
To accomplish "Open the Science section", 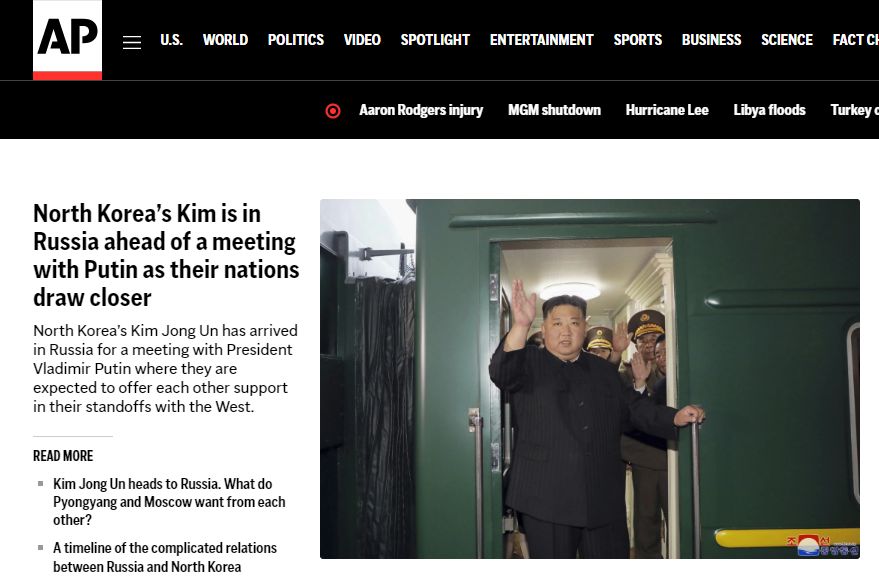I will [x=787, y=40].
